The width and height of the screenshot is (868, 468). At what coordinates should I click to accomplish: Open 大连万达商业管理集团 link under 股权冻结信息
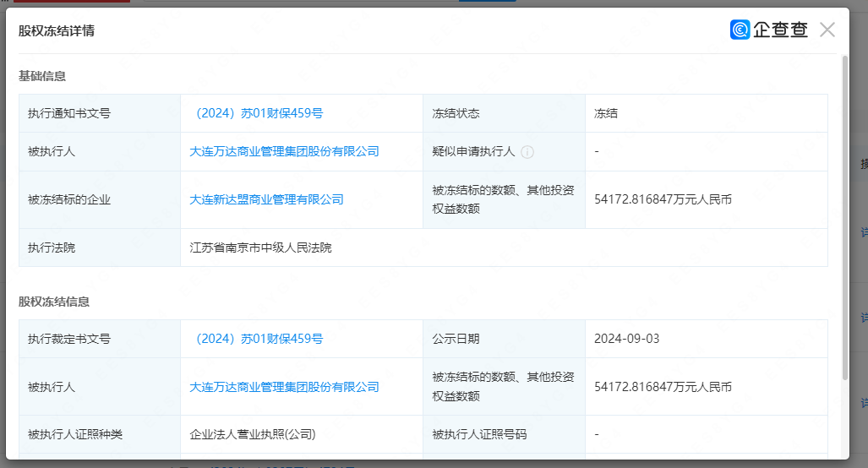pos(284,387)
